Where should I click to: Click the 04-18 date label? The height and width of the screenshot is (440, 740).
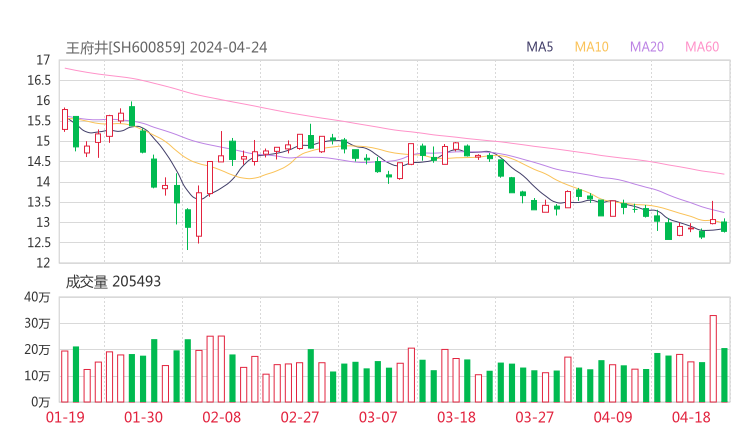(691, 417)
